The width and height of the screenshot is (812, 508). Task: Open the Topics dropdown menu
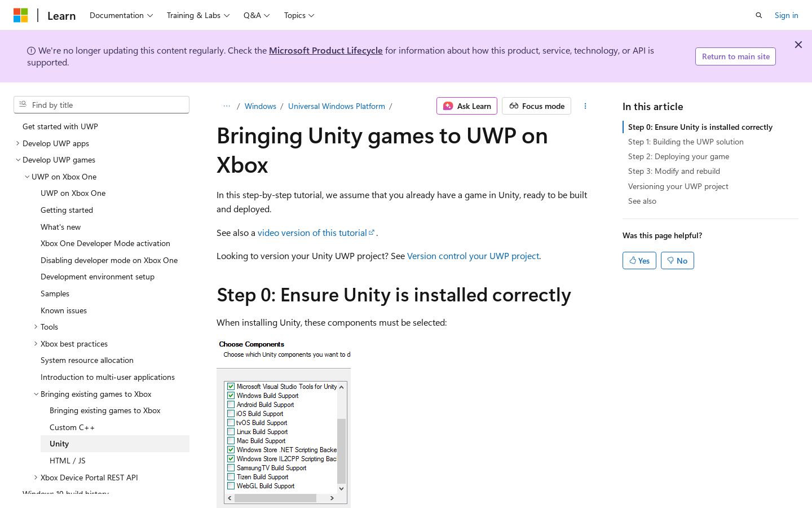pyautogui.click(x=299, y=15)
